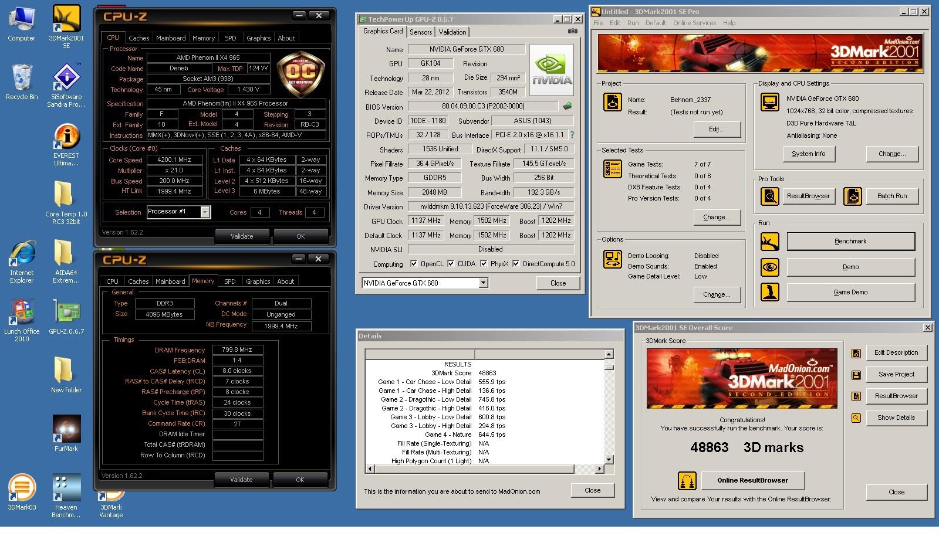This screenshot has width=939, height=560.
Task: Open the Recycle Bin icon
Action: [22, 82]
